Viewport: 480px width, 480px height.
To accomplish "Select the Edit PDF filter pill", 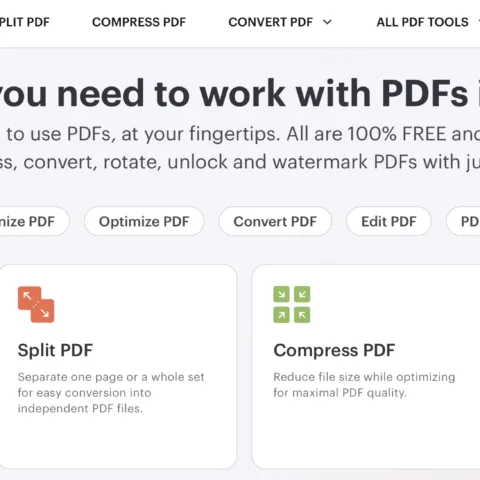I will [389, 221].
